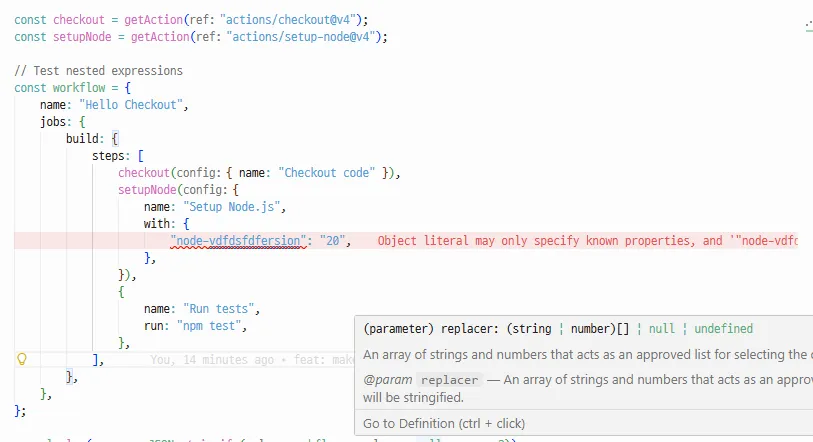Click the git blame annotation "You, 14 minutes ago"
The width and height of the screenshot is (813, 442).
tap(214, 359)
